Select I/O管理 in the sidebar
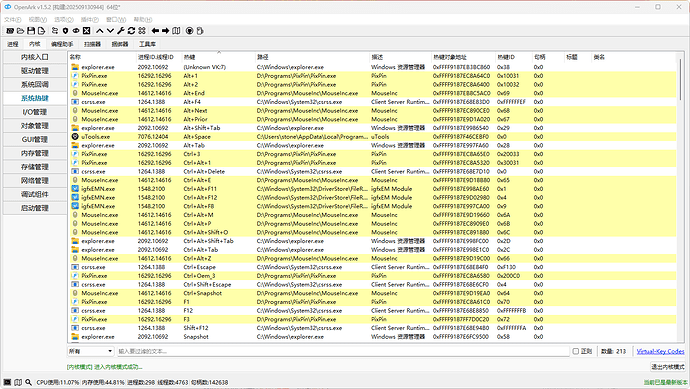 35,112
